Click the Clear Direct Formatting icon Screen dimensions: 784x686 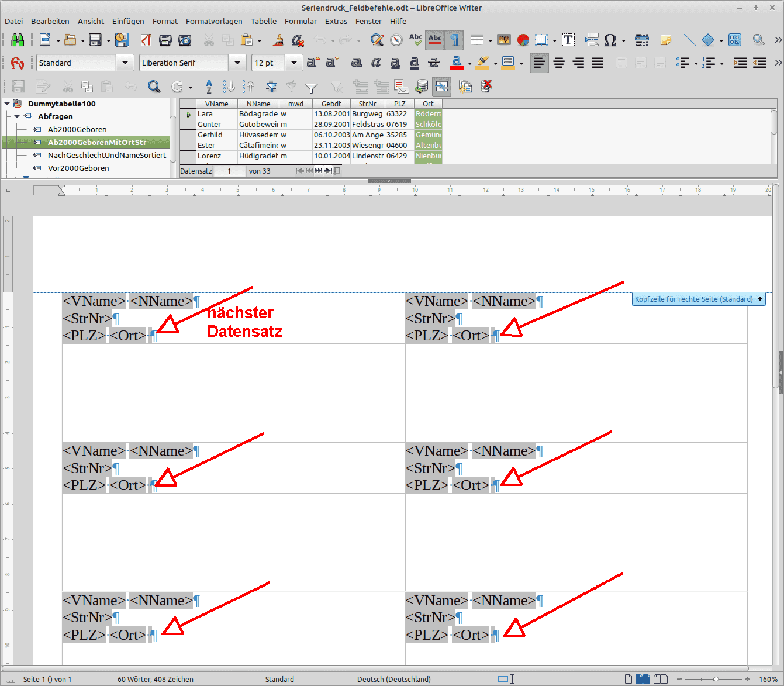pyautogui.click(x=298, y=40)
